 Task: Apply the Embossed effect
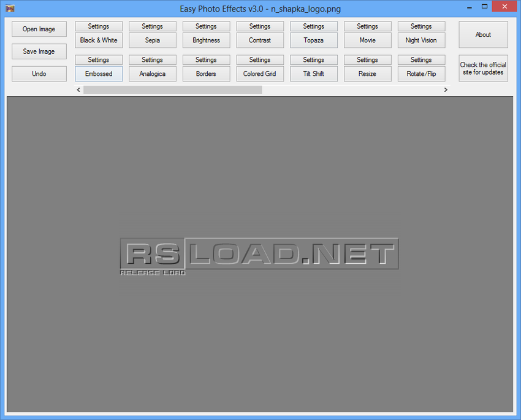pos(99,73)
